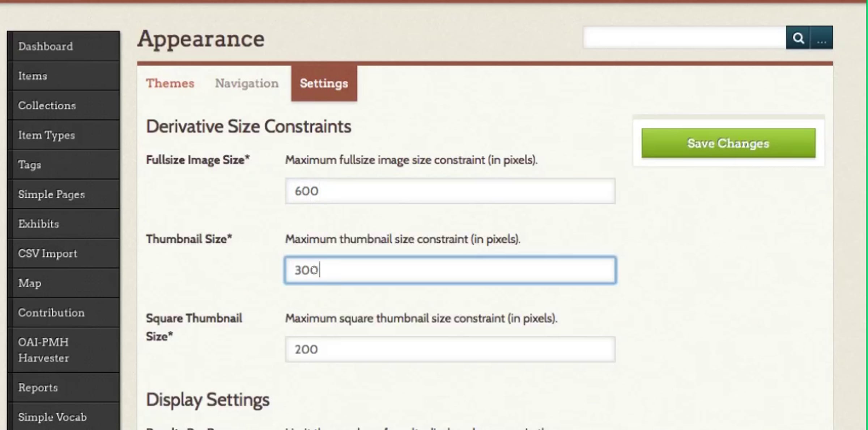Open CSV Import in the sidebar
Screen dimensions: 868x430
point(64,253)
